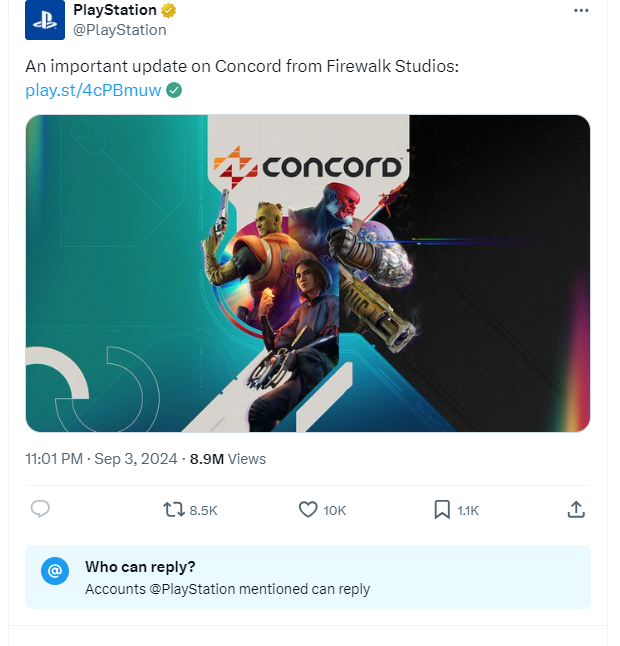Like the post with the heart icon

[308, 510]
